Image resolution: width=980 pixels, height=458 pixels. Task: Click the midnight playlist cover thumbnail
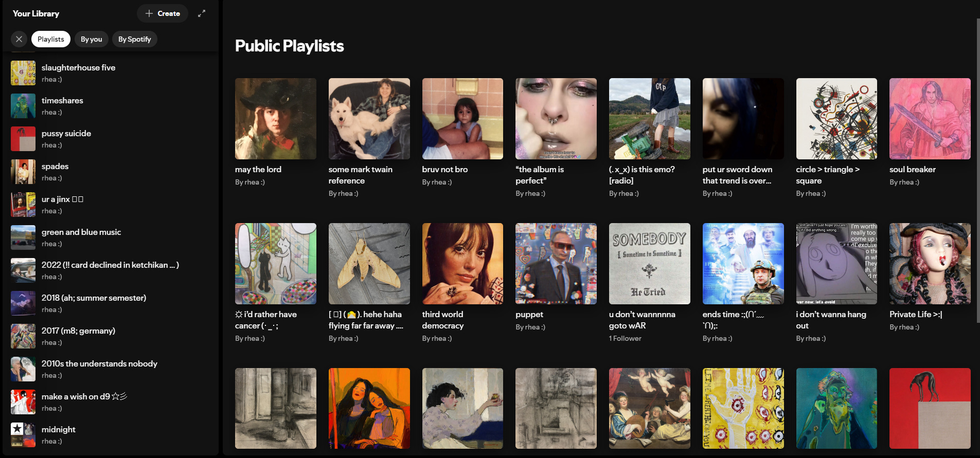point(23,435)
